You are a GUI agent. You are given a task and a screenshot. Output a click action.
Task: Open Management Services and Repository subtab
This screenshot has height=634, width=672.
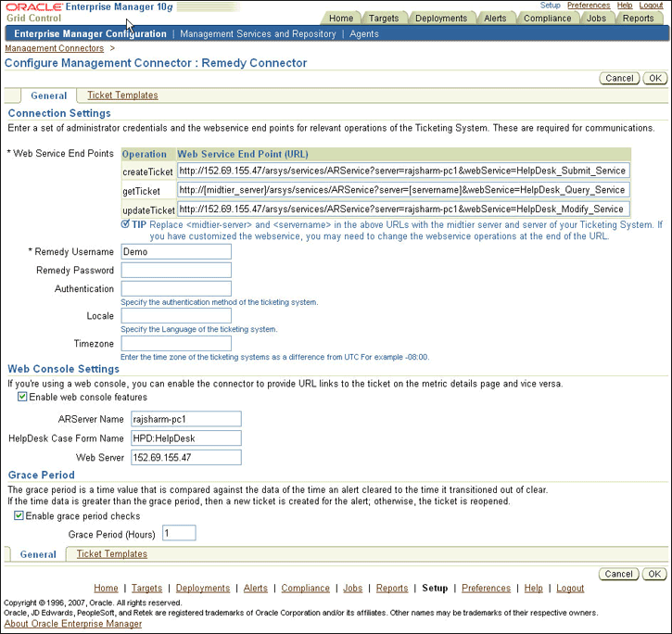point(258,34)
